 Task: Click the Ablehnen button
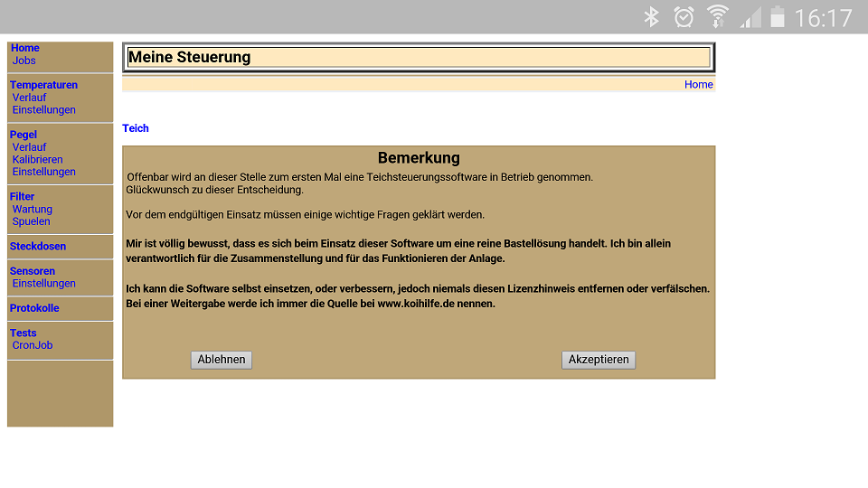point(222,360)
